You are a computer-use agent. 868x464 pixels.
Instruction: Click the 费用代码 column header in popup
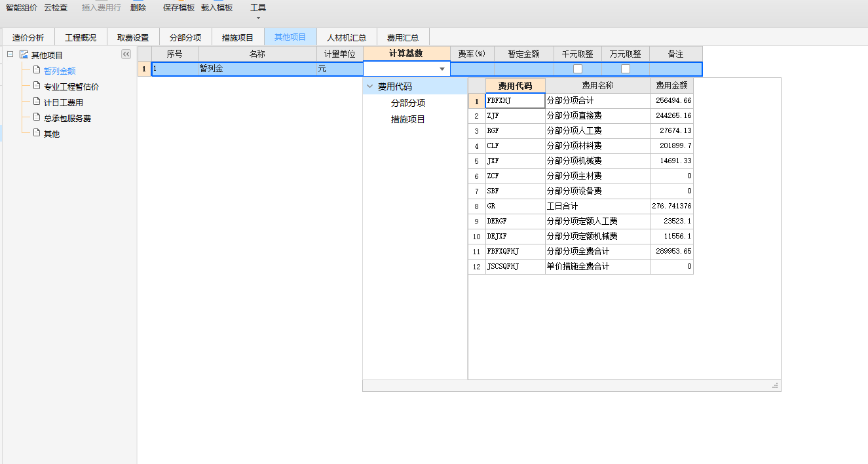coord(516,86)
